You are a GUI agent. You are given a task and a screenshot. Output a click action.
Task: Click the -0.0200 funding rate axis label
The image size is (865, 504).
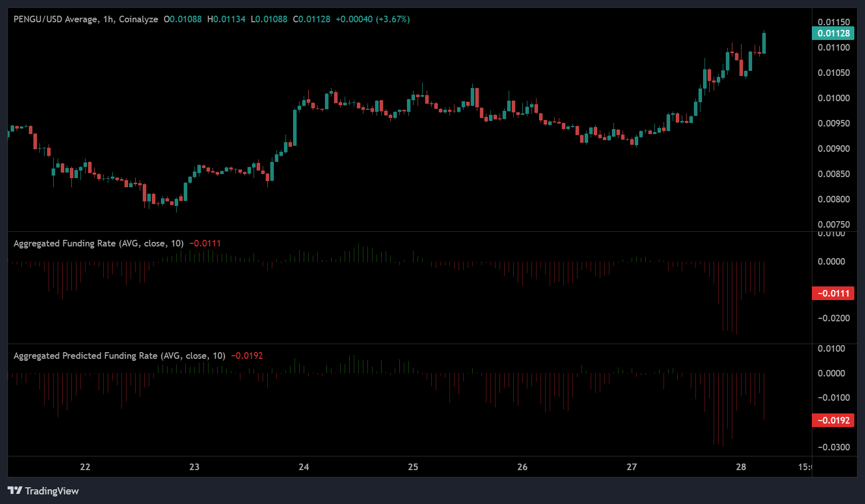pyautogui.click(x=834, y=318)
